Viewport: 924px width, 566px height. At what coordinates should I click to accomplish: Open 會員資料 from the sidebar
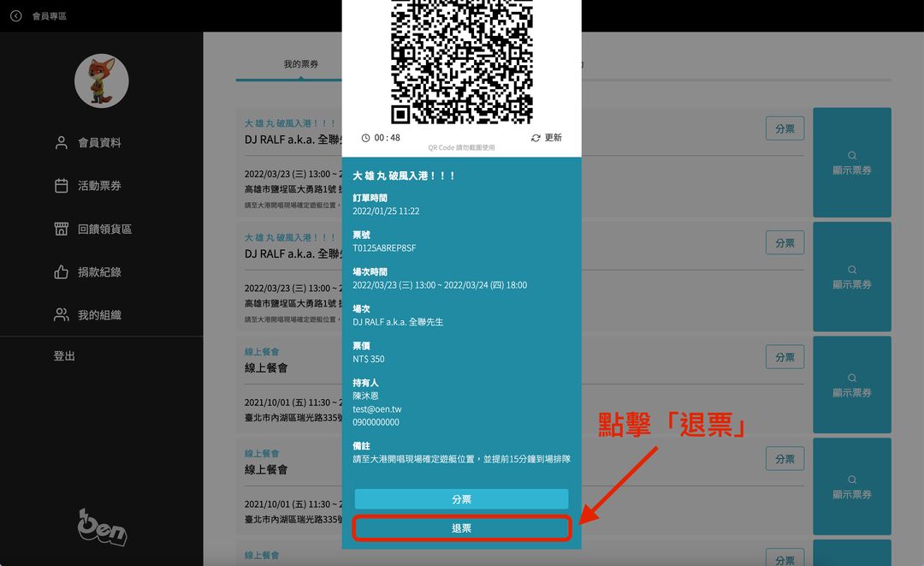click(x=99, y=143)
